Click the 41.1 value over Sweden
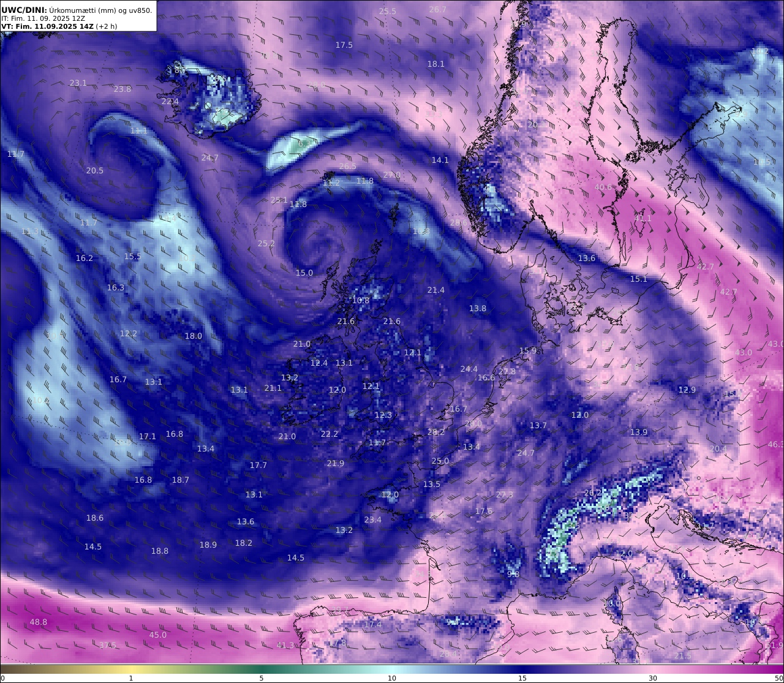Image resolution: width=784 pixels, height=683 pixels. coord(643,219)
